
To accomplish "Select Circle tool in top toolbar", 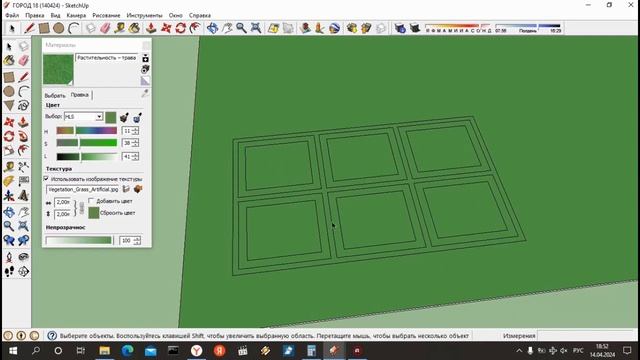I will (58, 28).
